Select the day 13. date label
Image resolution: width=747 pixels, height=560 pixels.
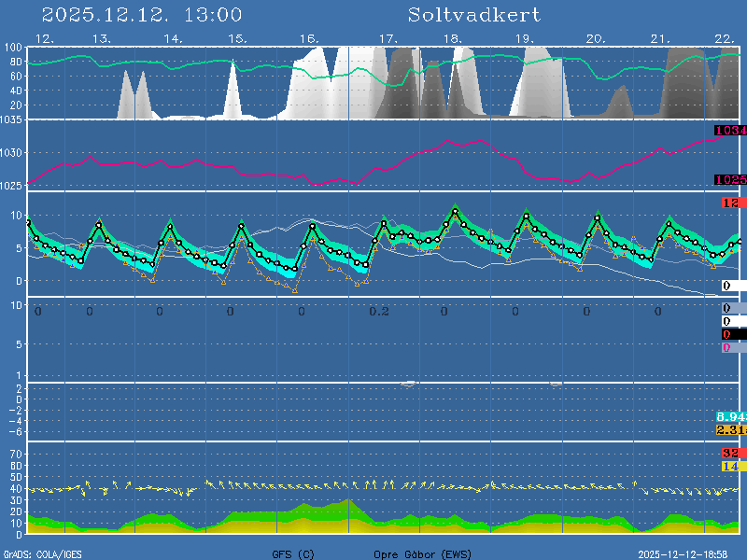pos(102,38)
